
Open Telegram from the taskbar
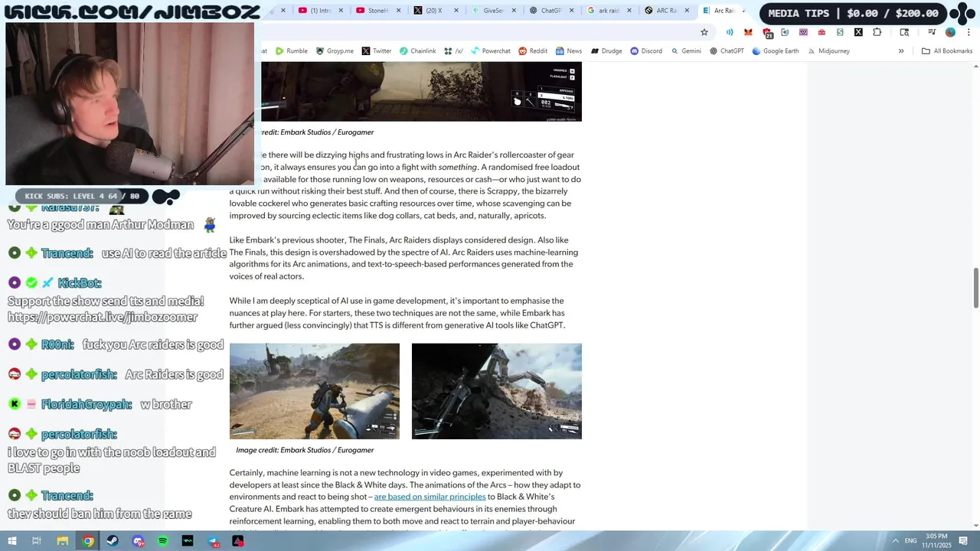click(x=213, y=541)
